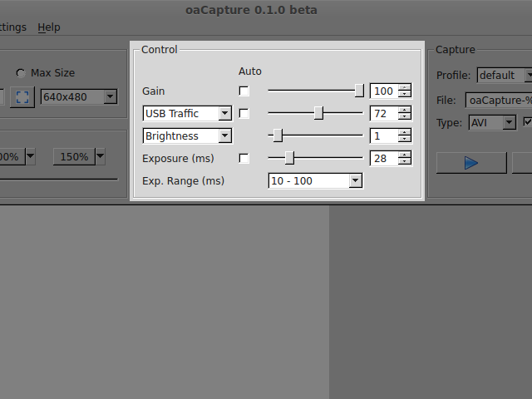
Task: Increase Exposure with spinner up arrow
Action: point(405,155)
